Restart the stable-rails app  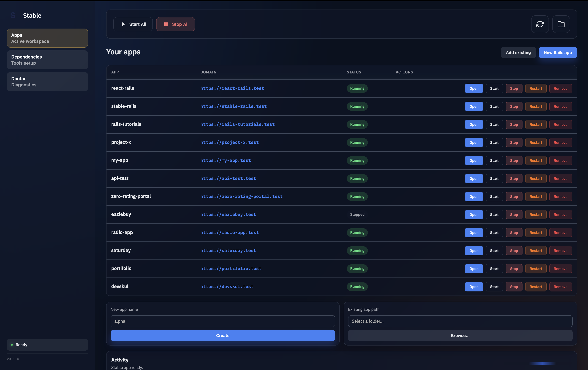(x=535, y=106)
